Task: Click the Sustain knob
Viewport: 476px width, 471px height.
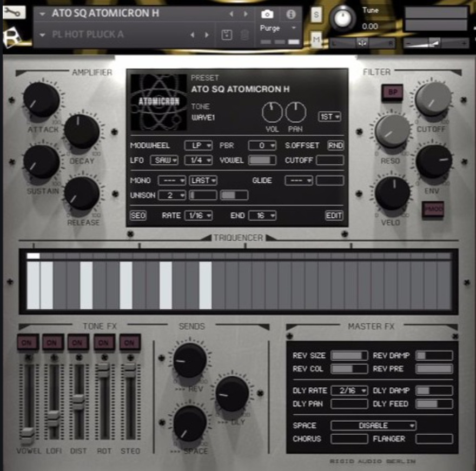Action: coord(42,162)
